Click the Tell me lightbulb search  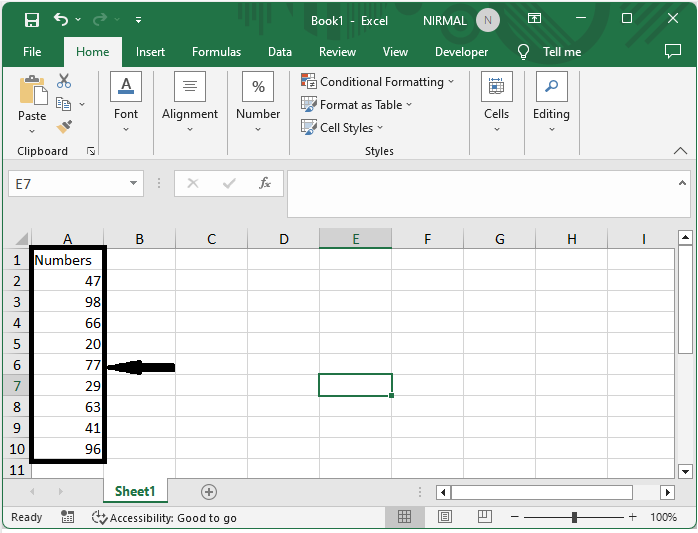pos(550,52)
